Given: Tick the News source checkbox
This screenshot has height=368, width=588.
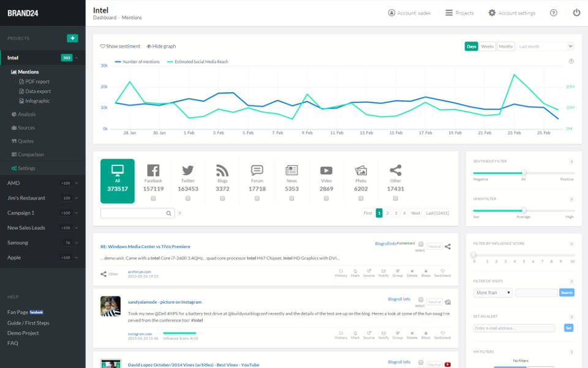Looking at the screenshot, I should [x=292, y=198].
